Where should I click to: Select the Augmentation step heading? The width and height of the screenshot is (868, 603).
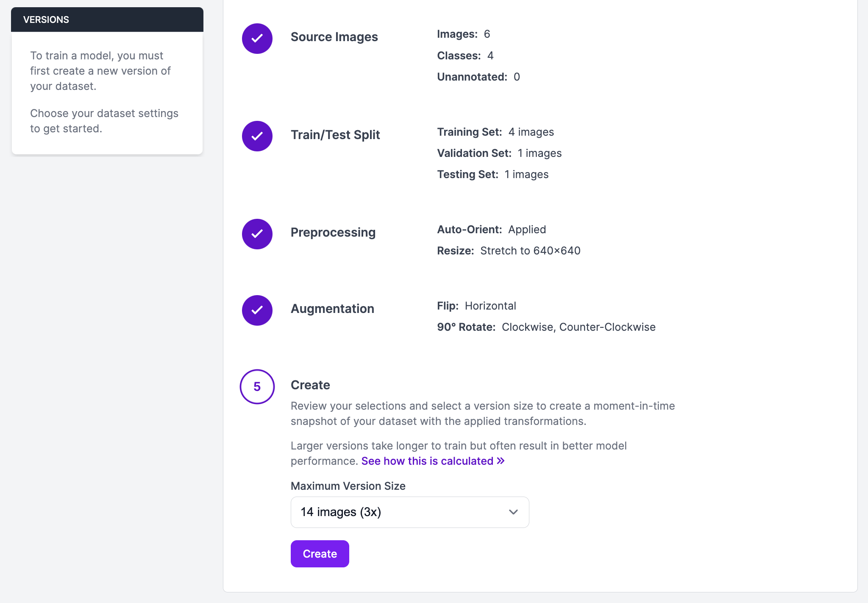coord(332,309)
